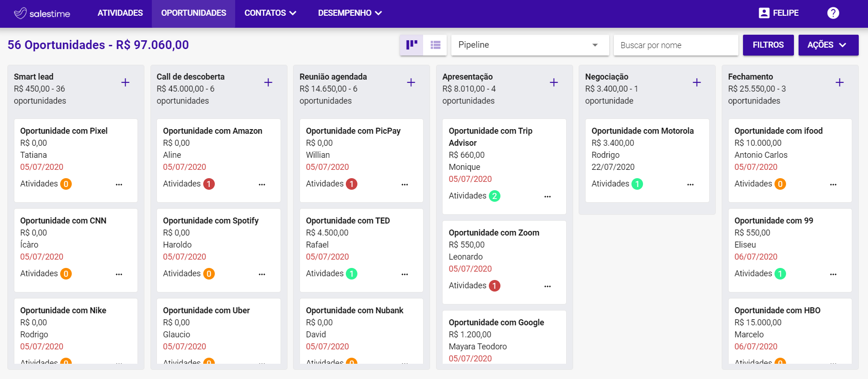Click Smart lead column title
This screenshot has height=379, width=868.
(x=33, y=77)
